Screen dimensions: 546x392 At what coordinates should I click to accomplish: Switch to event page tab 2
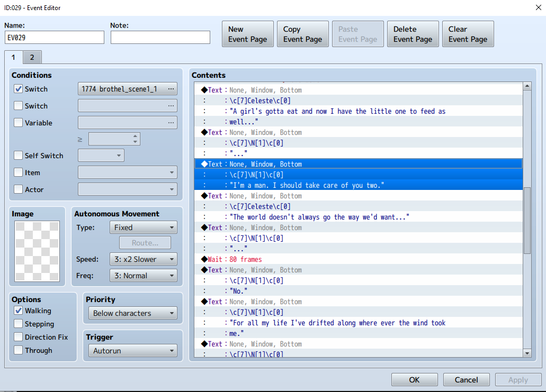point(32,57)
